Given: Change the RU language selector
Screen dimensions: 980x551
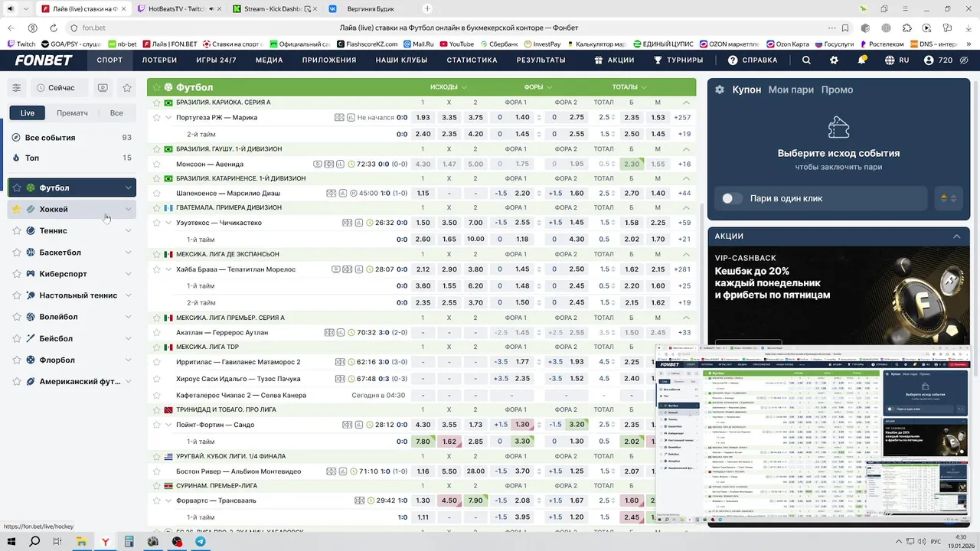Looking at the screenshot, I should (x=897, y=60).
